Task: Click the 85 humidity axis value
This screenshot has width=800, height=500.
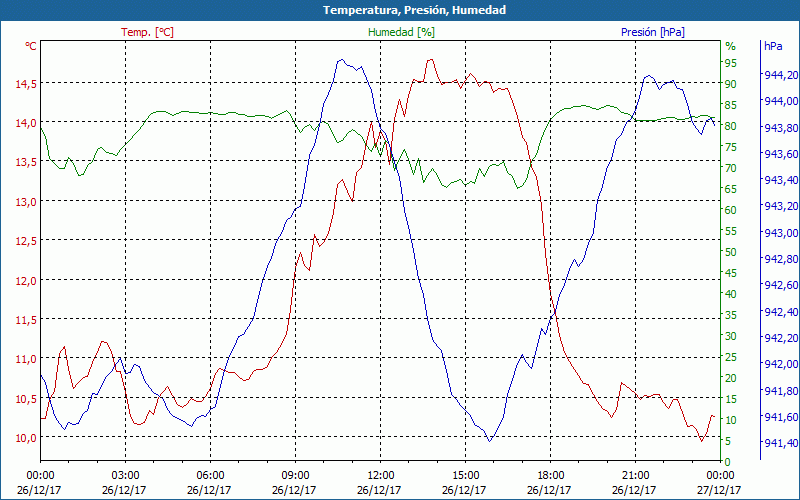Action: [731, 105]
